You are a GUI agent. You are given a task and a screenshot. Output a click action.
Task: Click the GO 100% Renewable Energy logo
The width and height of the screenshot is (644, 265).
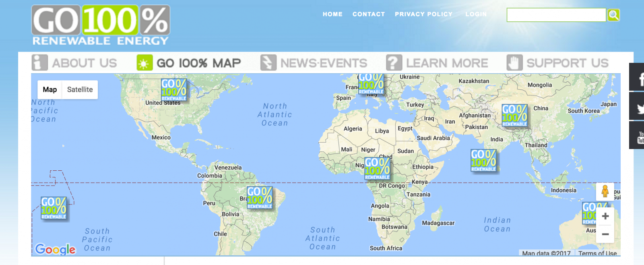coord(101,25)
